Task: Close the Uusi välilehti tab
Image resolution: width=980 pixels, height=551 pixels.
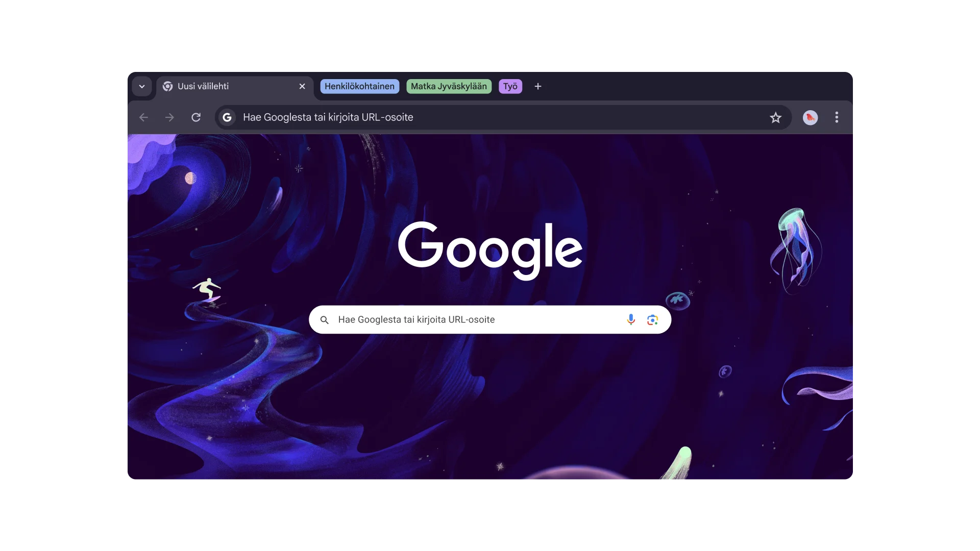Action: [x=302, y=87]
